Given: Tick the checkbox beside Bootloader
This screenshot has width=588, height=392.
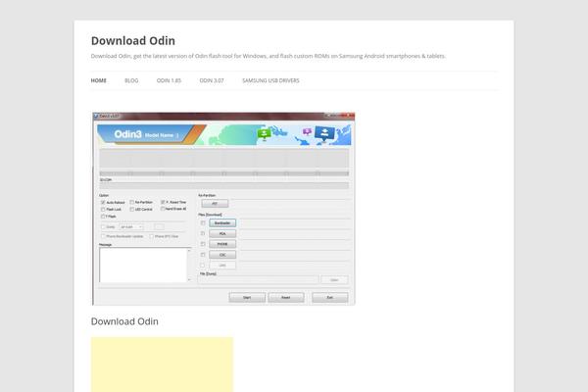Looking at the screenshot, I should click(203, 223).
